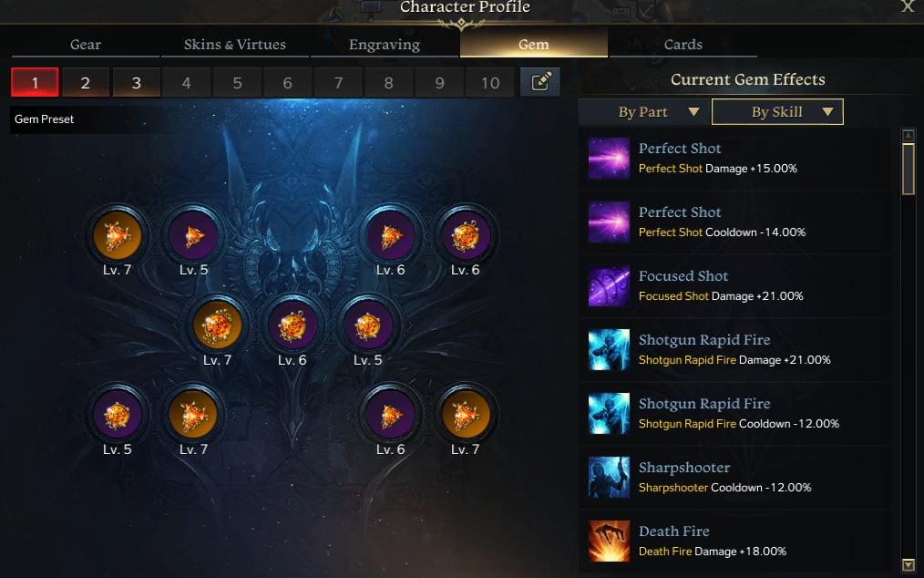Viewport: 924px width, 578px height.
Task: Click the gem effects scrollbar thumb
Action: pos(909,169)
